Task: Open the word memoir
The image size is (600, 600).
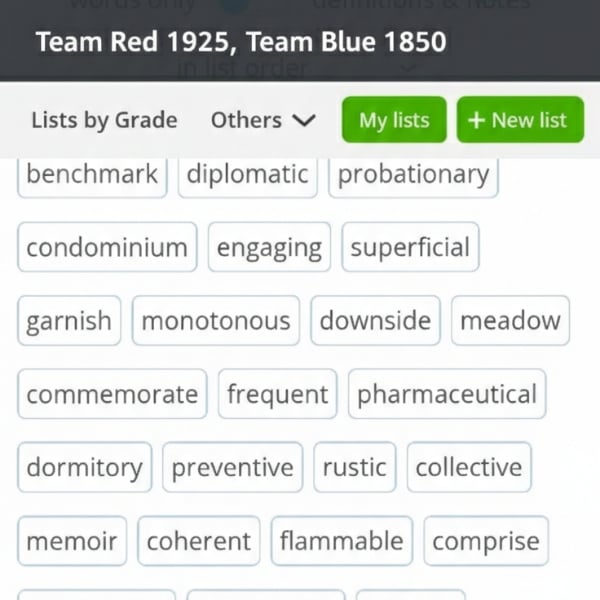Action: coord(72,541)
